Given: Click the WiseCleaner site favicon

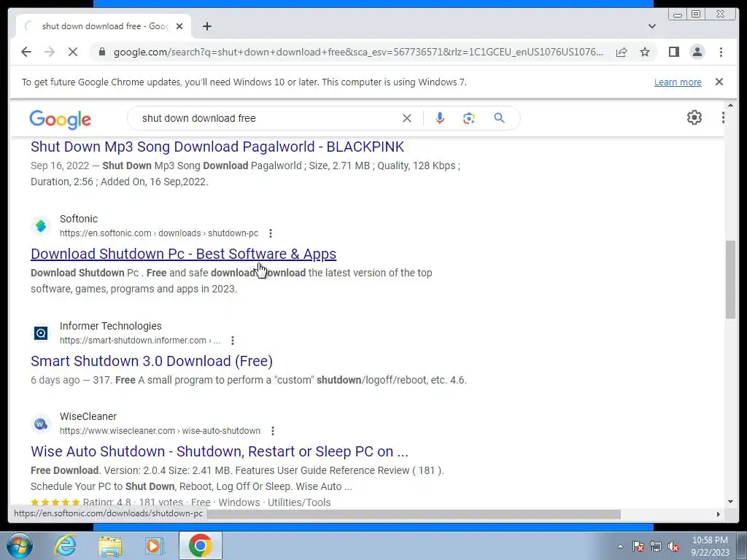Looking at the screenshot, I should [x=41, y=424].
